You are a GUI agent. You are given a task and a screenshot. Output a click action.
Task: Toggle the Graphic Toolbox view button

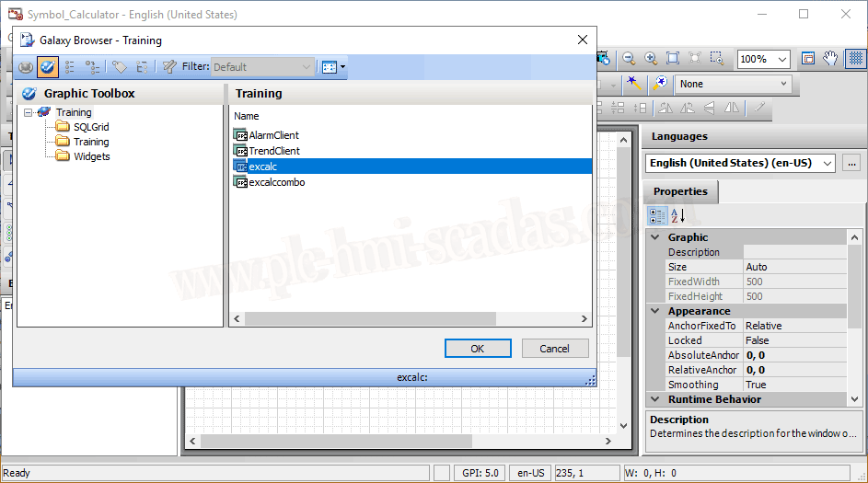click(x=48, y=67)
